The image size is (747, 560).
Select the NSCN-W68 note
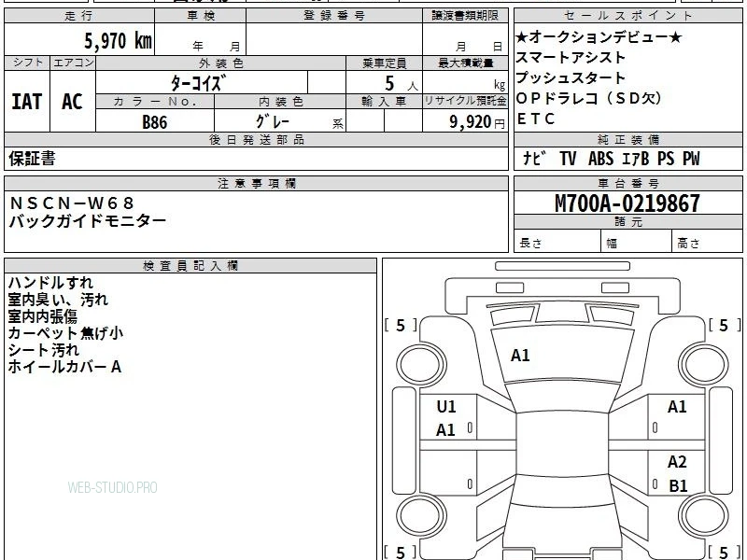click(72, 203)
